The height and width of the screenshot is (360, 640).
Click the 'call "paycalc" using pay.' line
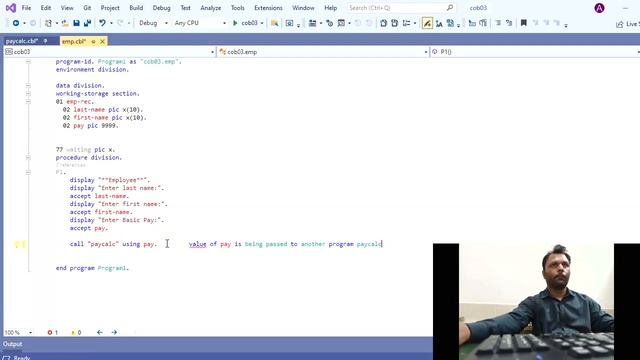[113, 244]
